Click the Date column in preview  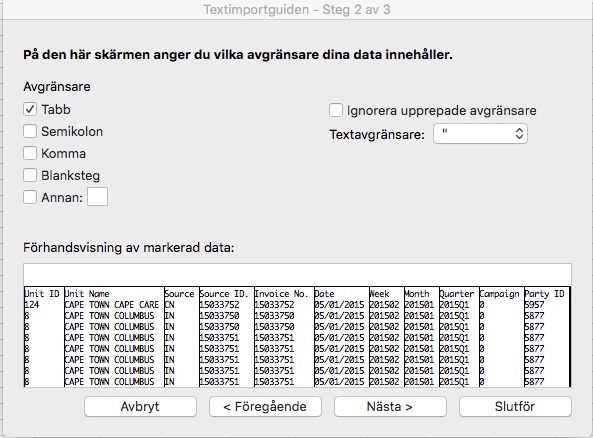click(341, 337)
